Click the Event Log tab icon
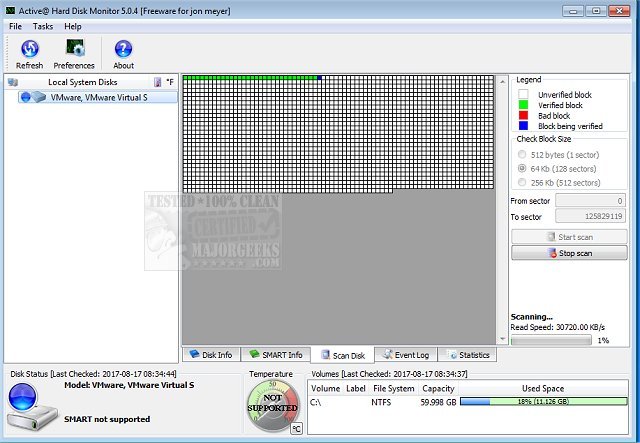Image resolution: width=640 pixels, height=443 pixels. coord(388,354)
